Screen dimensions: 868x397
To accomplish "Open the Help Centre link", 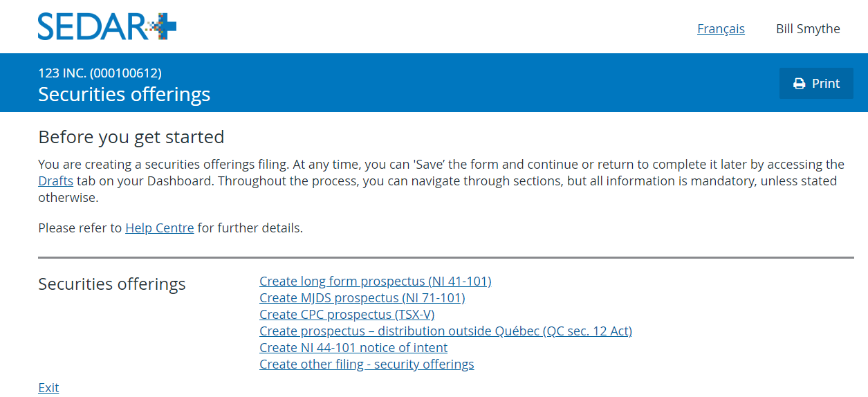I will coord(160,228).
